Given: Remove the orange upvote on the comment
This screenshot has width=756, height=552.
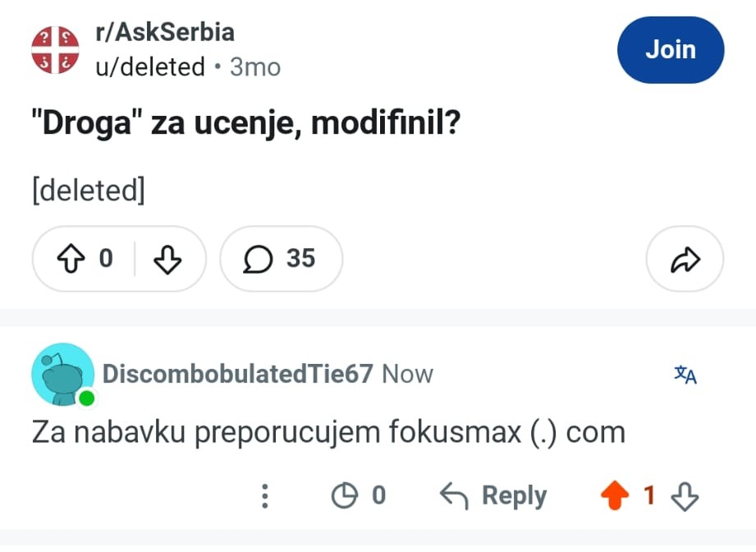Looking at the screenshot, I should (x=614, y=495).
